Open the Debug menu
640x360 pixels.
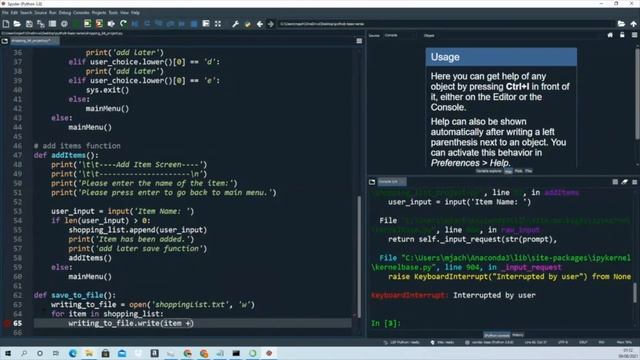point(64,13)
